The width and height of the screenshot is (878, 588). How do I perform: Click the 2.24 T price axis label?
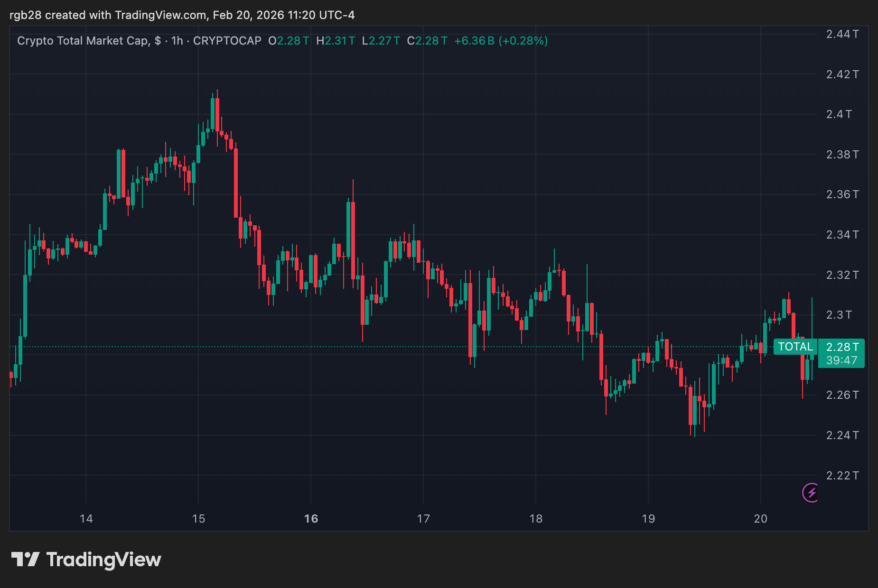coord(842,435)
